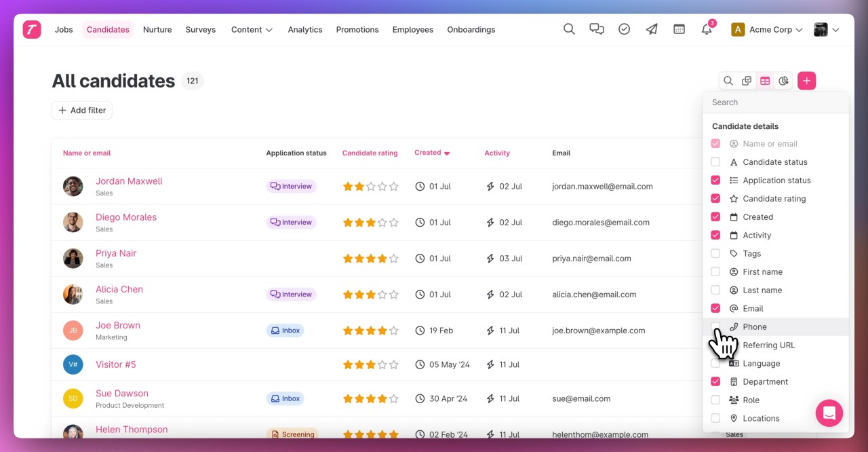Enable the Phone column checkbox
Viewport: 868px width, 452px height.
click(715, 326)
